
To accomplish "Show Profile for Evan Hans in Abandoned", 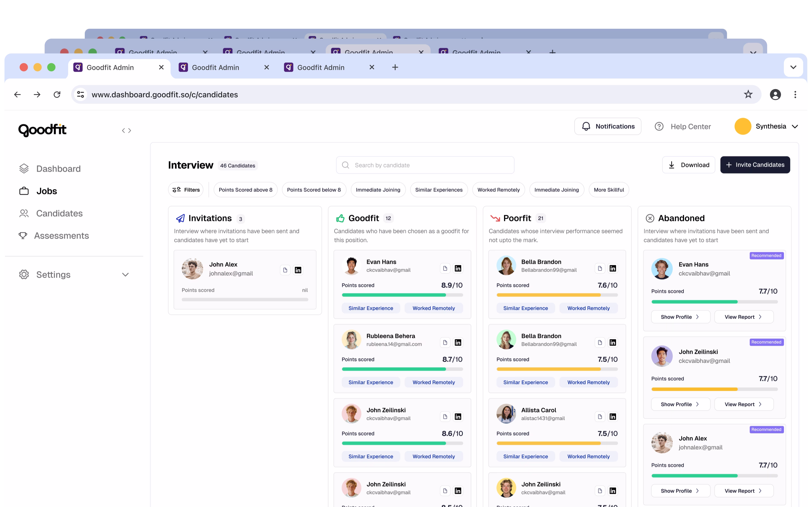I will pyautogui.click(x=680, y=317).
